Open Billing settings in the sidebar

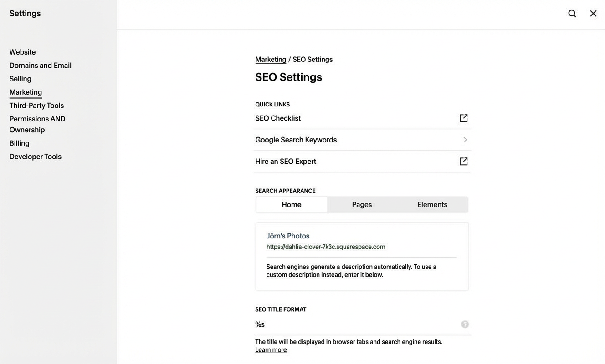pyautogui.click(x=19, y=142)
